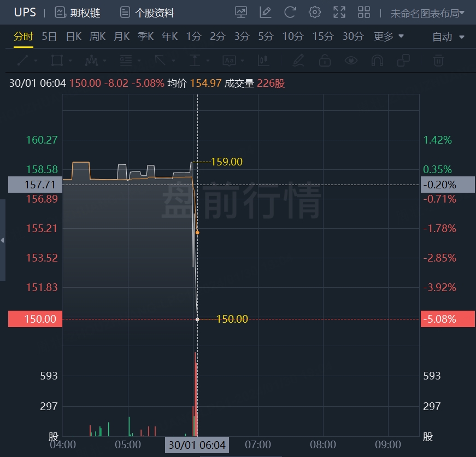Enter fullscreen chart mode
The width and height of the screenshot is (476, 457).
(x=339, y=12)
